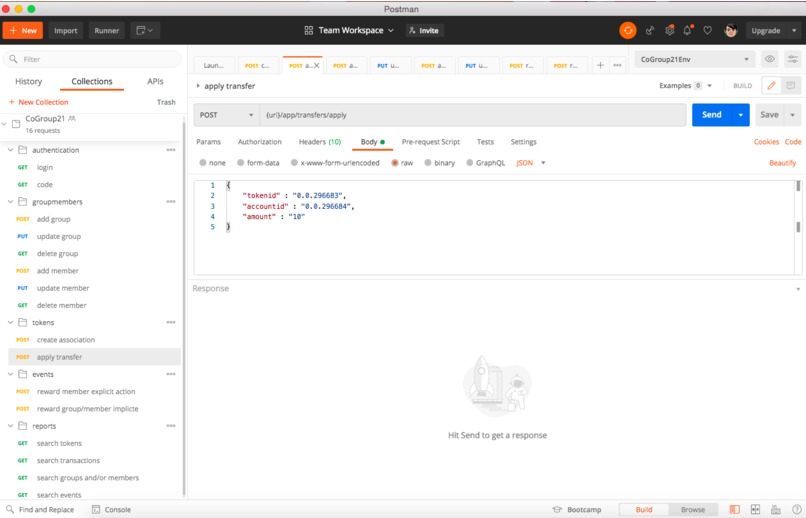Expand the apply transfer request description
The height and width of the screenshot is (518, 806).
198,86
